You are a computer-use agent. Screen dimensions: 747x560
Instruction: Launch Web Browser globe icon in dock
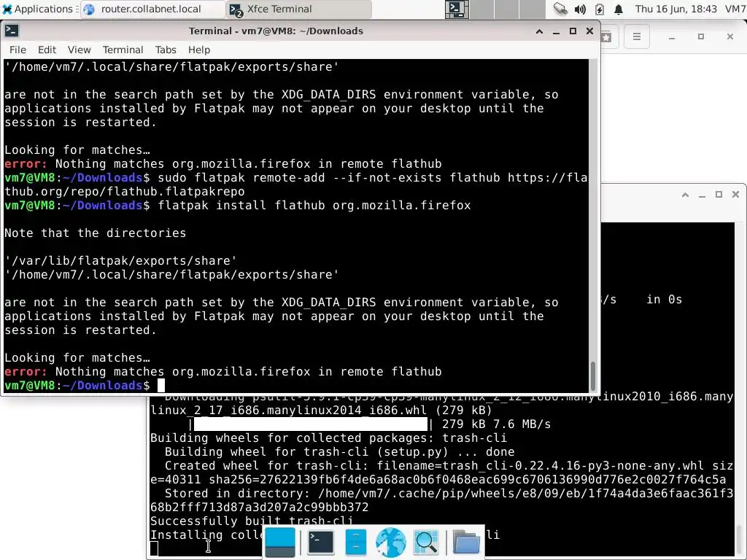tap(391, 542)
